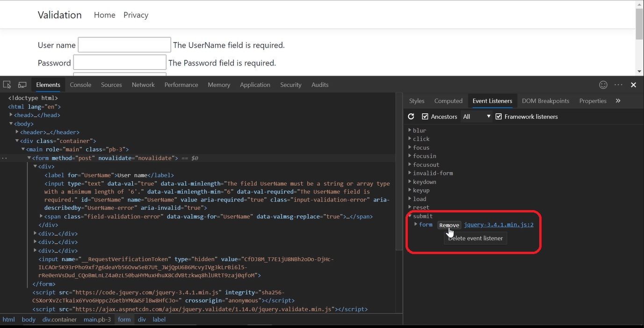This screenshot has height=328, width=644.
Task: Click into the User name input field
Action: (x=124, y=45)
